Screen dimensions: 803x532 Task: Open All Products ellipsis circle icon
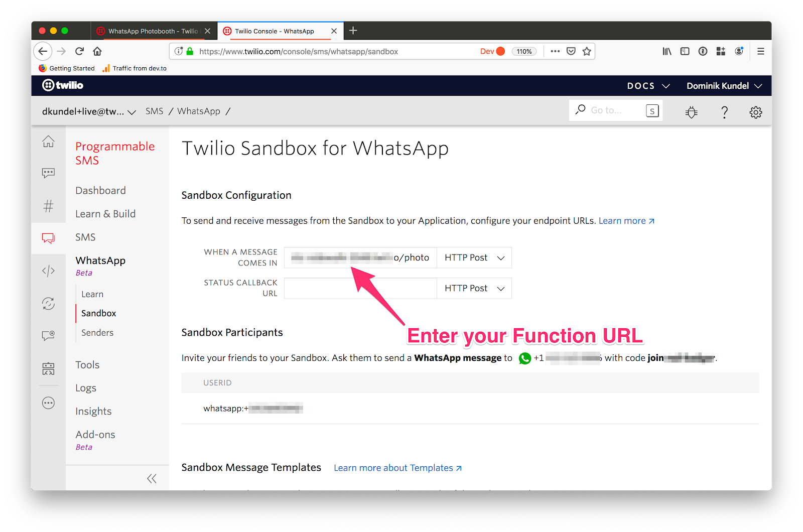coord(48,403)
